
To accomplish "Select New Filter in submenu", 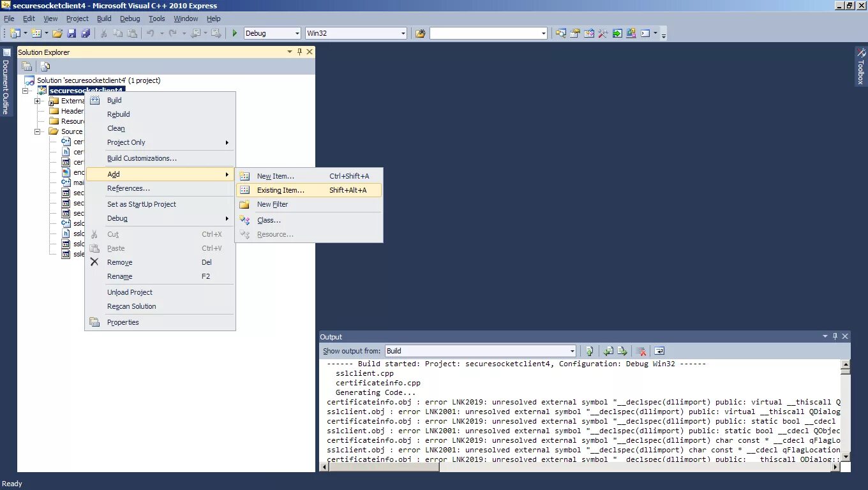I will click(x=309, y=204).
